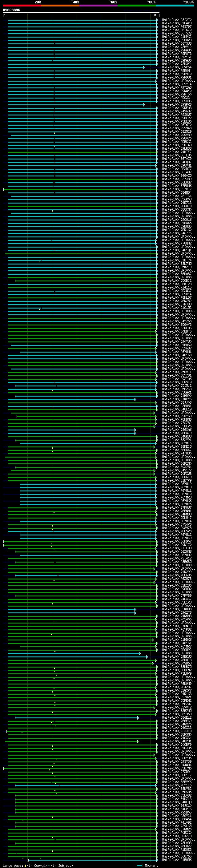Select the UniRef100_P18445 label
Viewport: 197px width, 868px height.
[x=177, y=223]
